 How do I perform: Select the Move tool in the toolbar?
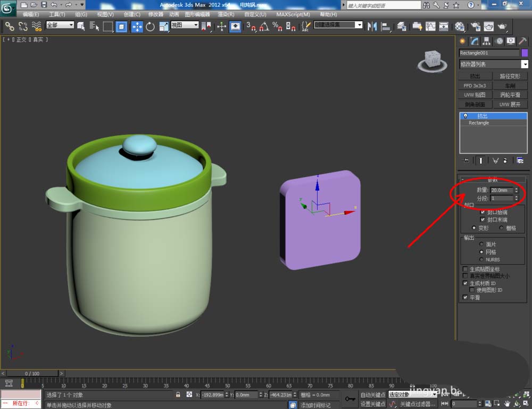[x=137, y=26]
